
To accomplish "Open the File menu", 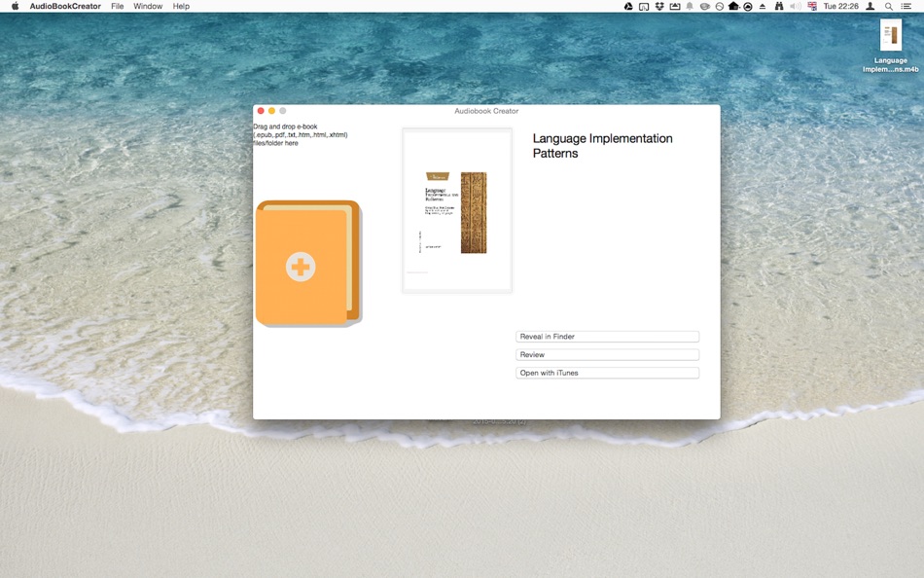I will click(118, 6).
